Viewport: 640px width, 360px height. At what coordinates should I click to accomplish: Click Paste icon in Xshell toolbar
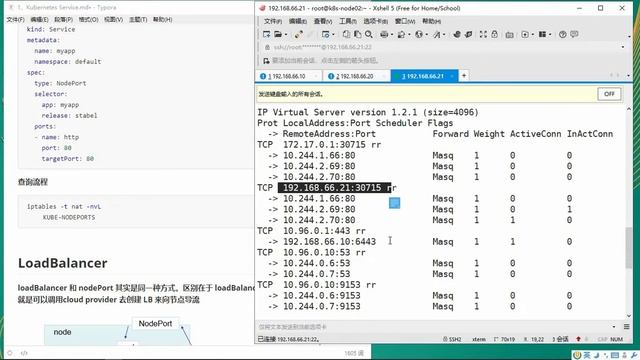point(358,34)
